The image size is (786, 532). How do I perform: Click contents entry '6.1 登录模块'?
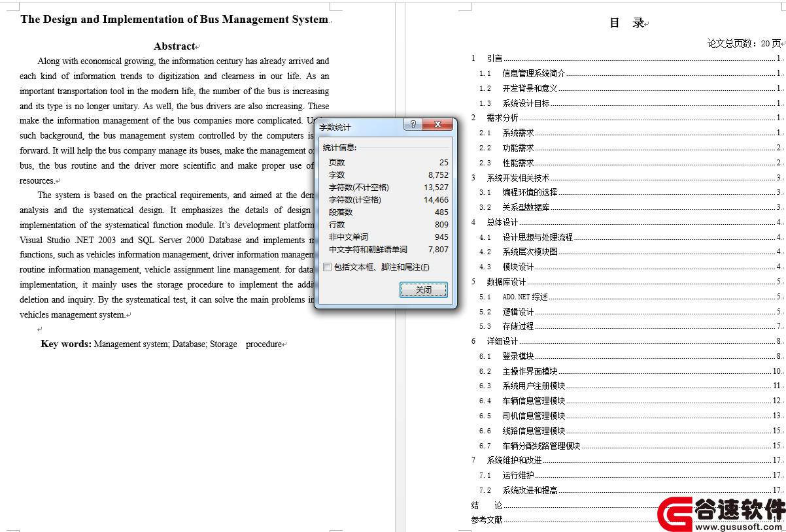[x=630, y=356]
